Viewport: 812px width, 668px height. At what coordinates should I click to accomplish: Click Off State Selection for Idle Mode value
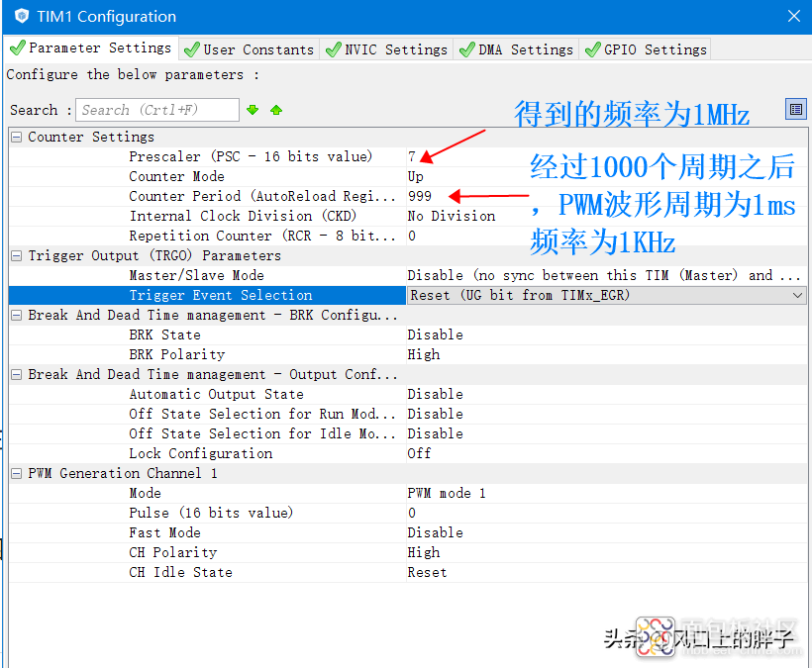(x=435, y=433)
